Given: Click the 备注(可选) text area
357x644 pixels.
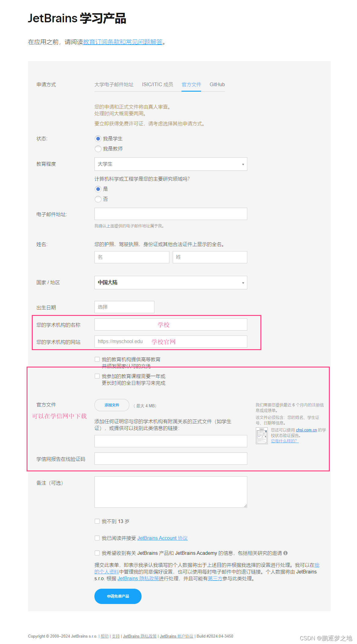Looking at the screenshot, I should [x=171, y=492].
